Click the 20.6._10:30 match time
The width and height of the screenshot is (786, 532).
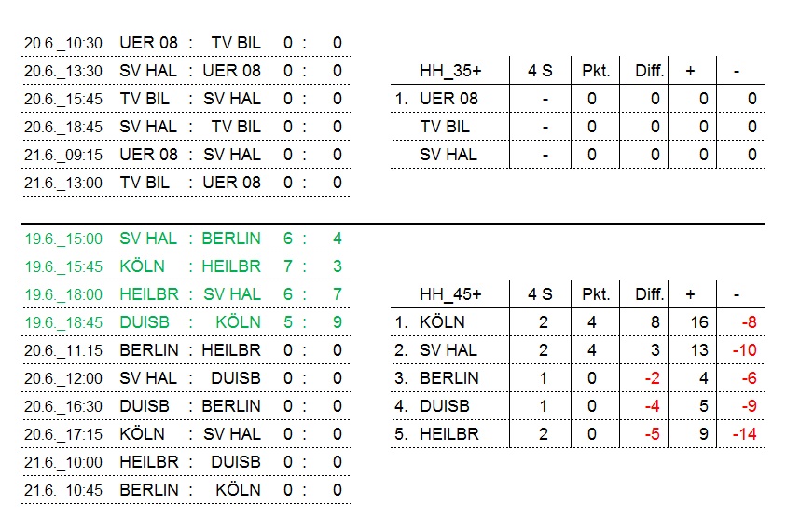coord(63,43)
